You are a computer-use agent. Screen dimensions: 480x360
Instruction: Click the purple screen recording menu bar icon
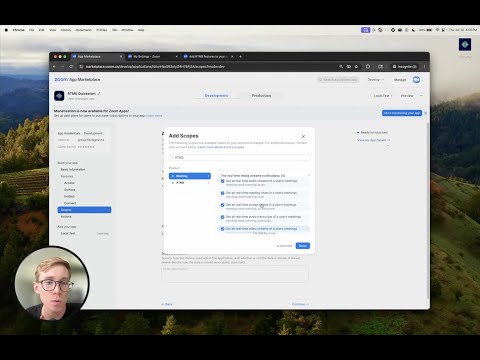(x=365, y=30)
